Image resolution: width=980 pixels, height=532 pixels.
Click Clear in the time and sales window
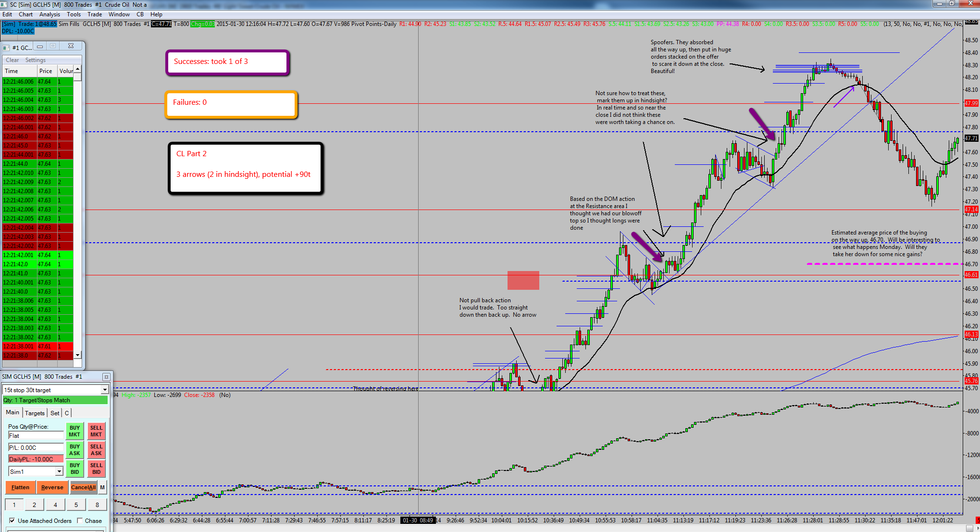tap(12, 60)
